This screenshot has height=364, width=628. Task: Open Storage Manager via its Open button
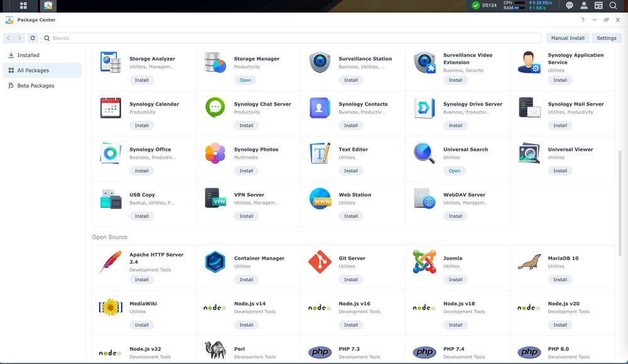click(245, 80)
